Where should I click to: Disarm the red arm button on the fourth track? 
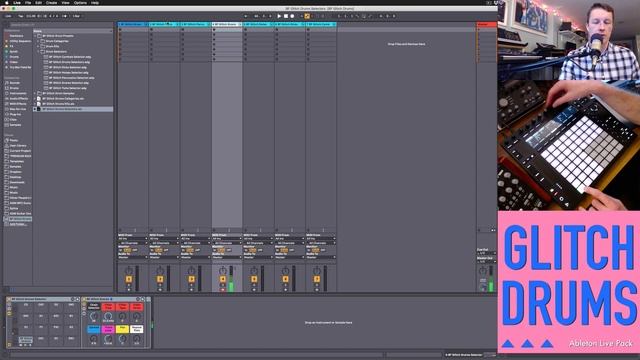click(223, 290)
